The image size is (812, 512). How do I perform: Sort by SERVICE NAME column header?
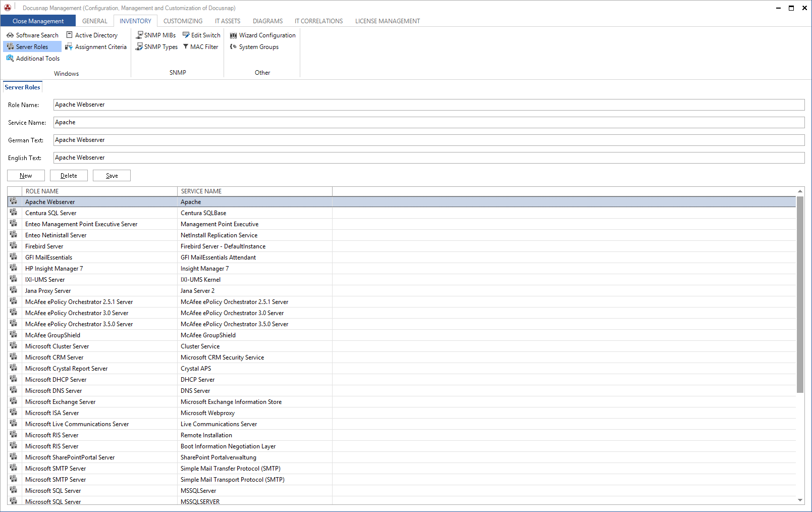click(x=255, y=191)
